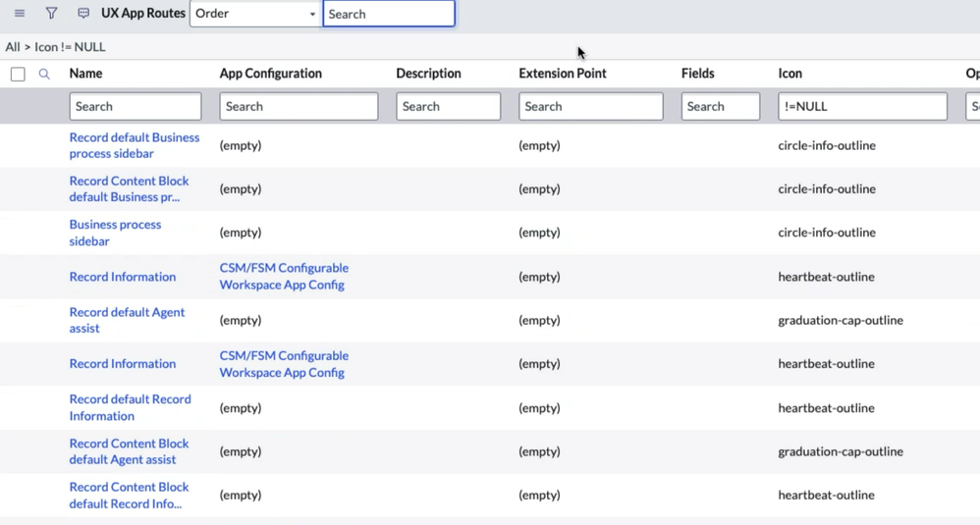Open the Order search field dropdown

[x=255, y=13]
